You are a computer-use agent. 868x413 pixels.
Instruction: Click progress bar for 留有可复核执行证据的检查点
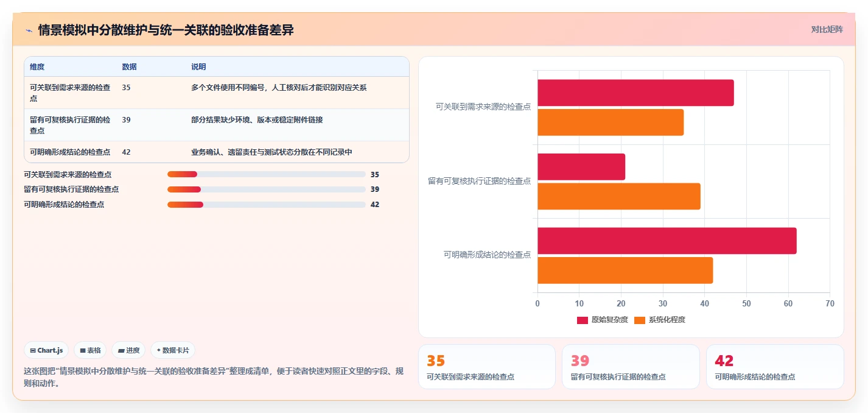pyautogui.click(x=267, y=189)
